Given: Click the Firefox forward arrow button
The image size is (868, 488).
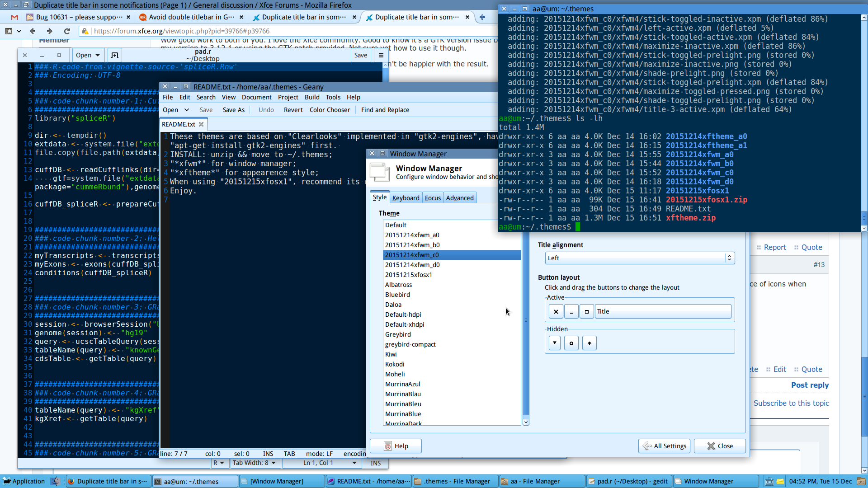Looking at the screenshot, I should pos(50,31).
